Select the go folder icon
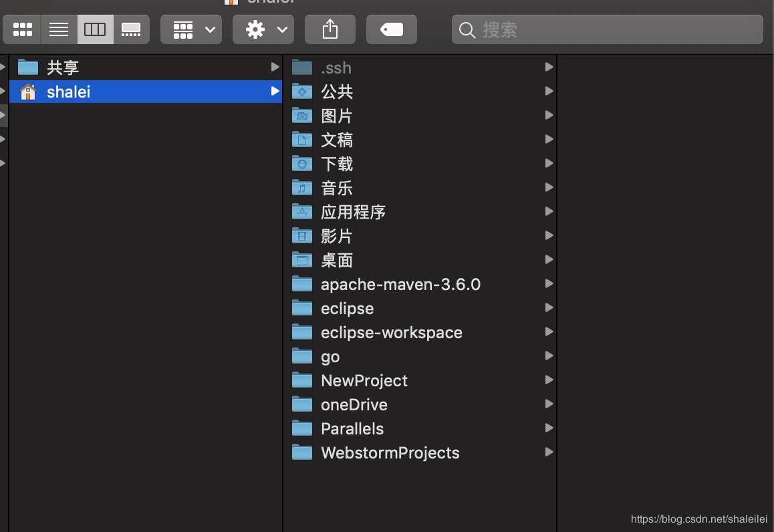This screenshot has height=532, width=774. pos(302,356)
